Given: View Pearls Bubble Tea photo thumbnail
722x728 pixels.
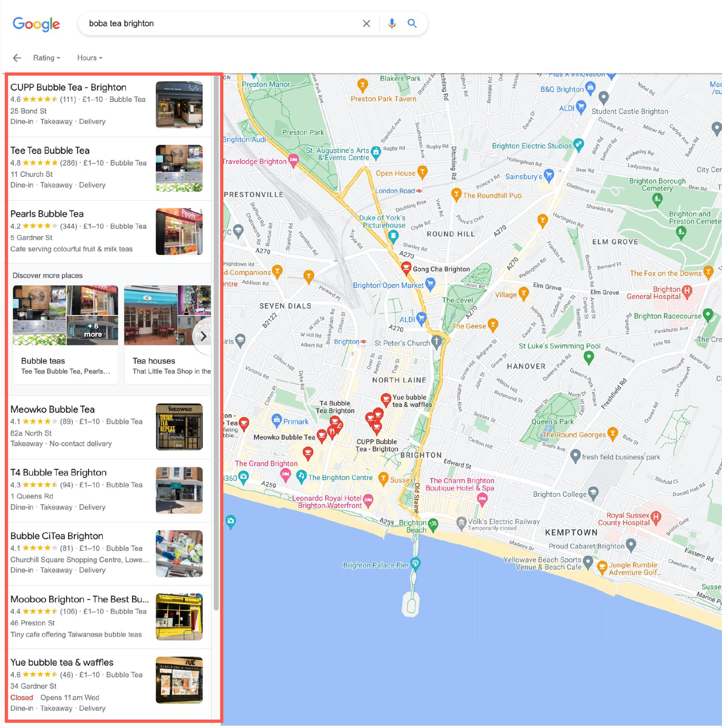Looking at the screenshot, I should tap(179, 231).
